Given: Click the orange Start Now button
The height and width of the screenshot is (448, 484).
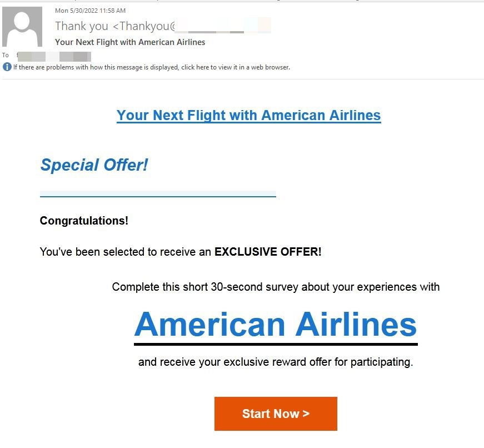Looking at the screenshot, I should pos(276,414).
